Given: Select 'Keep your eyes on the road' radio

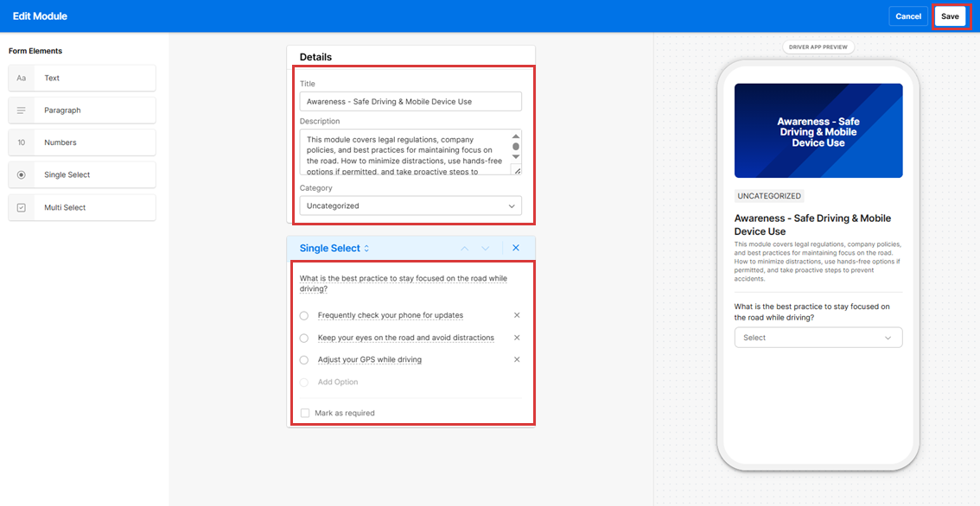Looking at the screenshot, I should pyautogui.click(x=304, y=338).
